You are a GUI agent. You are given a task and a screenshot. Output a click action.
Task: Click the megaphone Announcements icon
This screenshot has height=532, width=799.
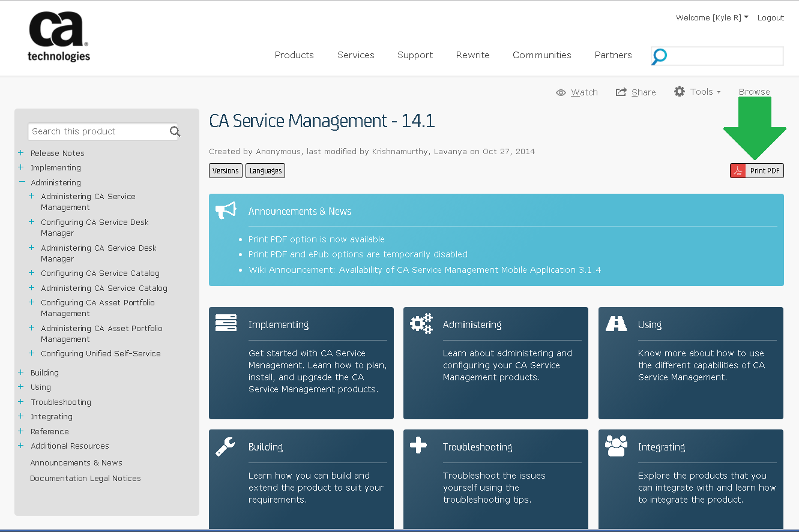coord(226,211)
